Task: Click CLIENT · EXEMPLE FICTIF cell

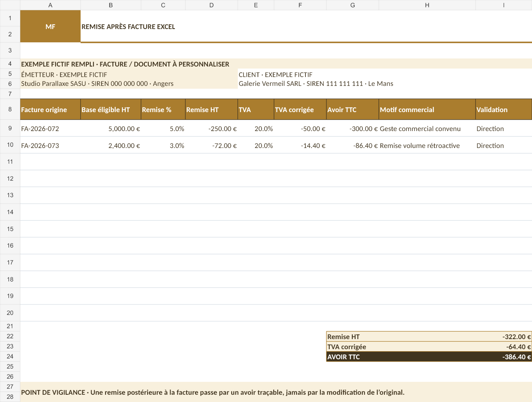Action: click(x=385, y=74)
